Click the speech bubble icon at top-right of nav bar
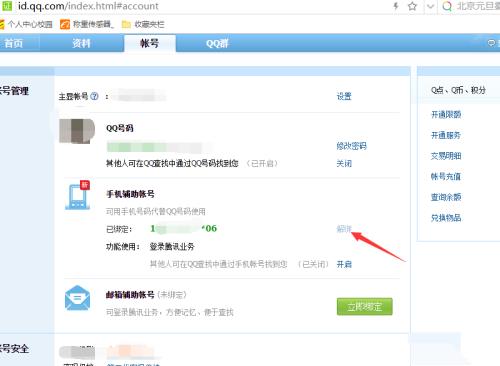The height and width of the screenshot is (366, 500). (492, 43)
